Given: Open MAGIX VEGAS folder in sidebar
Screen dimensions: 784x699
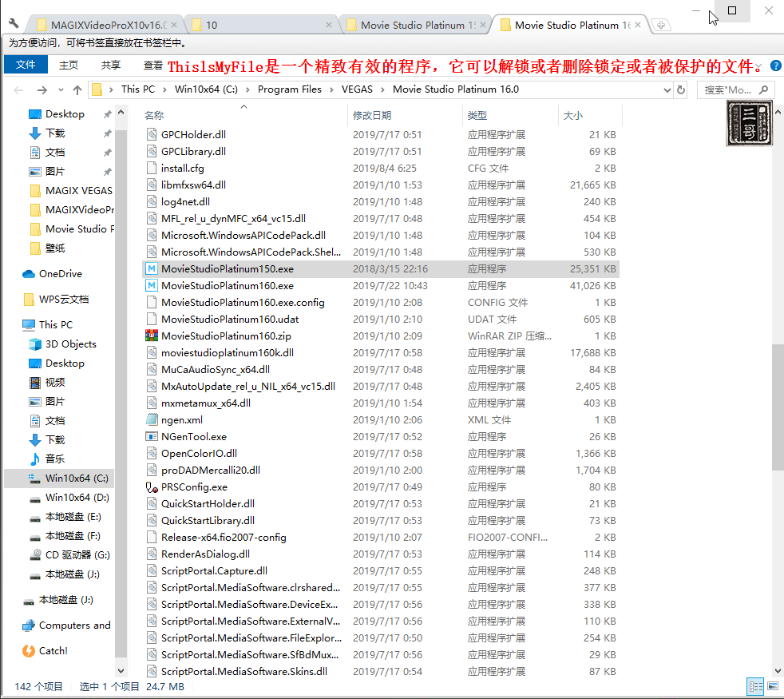Looking at the screenshot, I should point(78,191).
